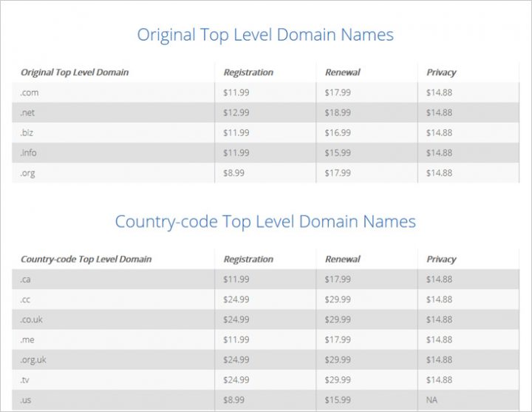
Task: Select the $8.99 registration price for .us
Action: coord(233,399)
